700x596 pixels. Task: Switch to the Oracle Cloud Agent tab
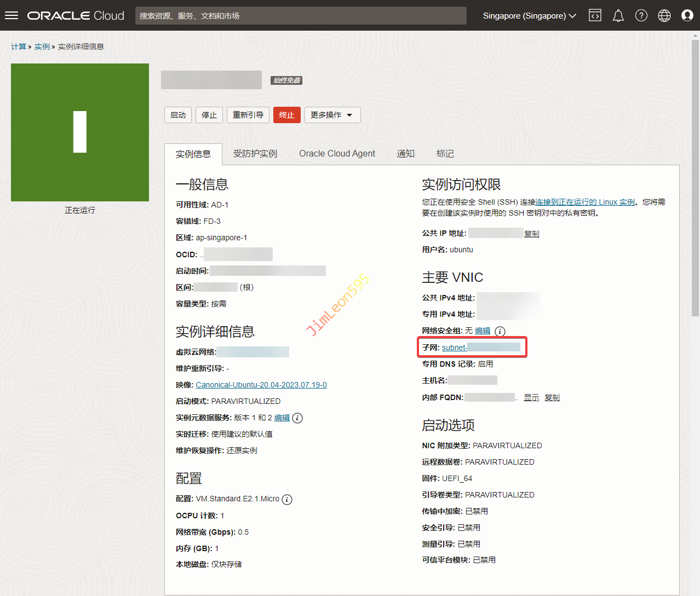coord(337,154)
